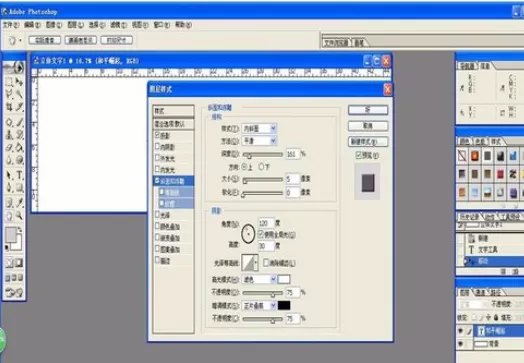Open the 文件 (File) menu
This screenshot has height=363, width=524.
pos(11,25)
